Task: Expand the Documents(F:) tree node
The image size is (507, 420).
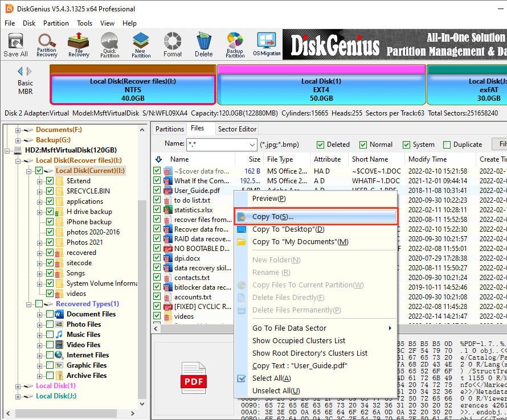Action: tap(18, 130)
